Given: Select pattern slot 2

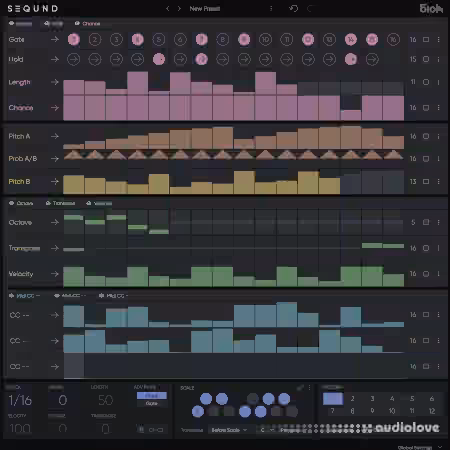Looking at the screenshot, I should [352, 399].
